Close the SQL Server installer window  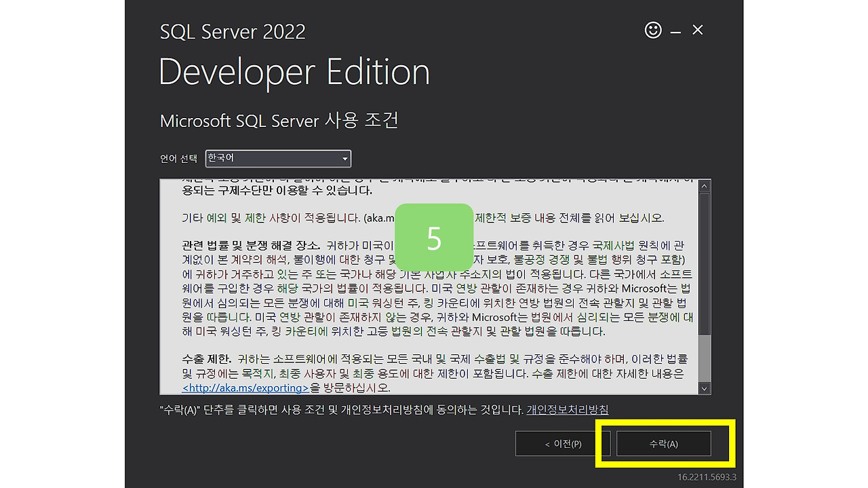pos(697,30)
